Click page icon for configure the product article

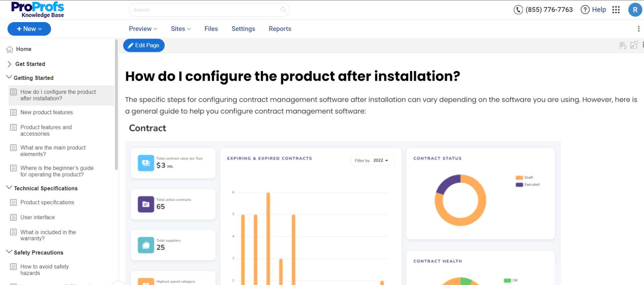coord(13,92)
